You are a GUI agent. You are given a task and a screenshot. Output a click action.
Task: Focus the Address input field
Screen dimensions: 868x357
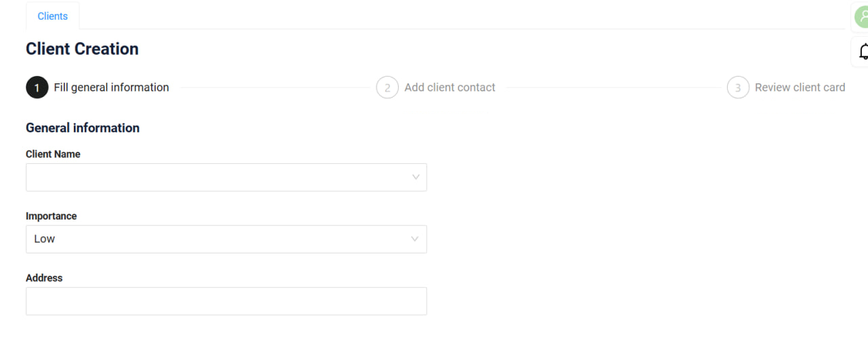(226, 301)
